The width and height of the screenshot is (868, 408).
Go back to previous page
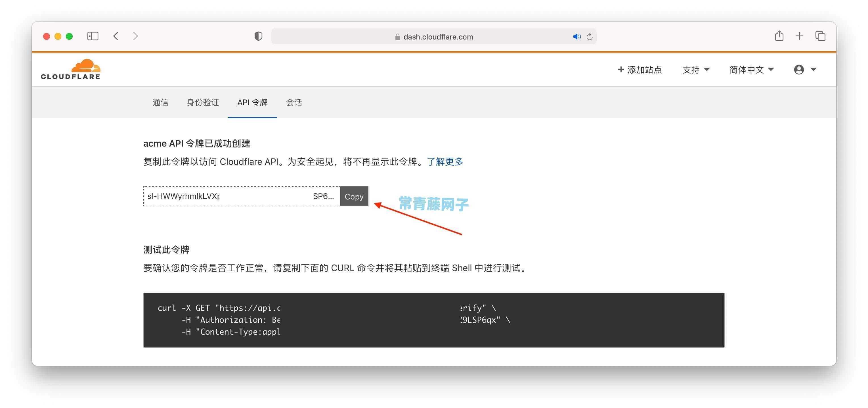point(116,36)
